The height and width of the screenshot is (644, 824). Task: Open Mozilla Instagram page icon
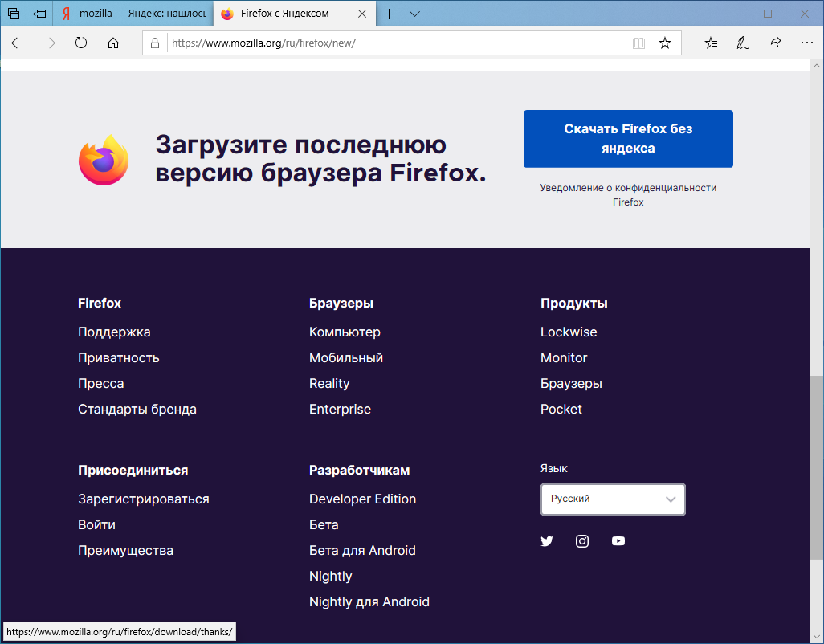point(582,541)
